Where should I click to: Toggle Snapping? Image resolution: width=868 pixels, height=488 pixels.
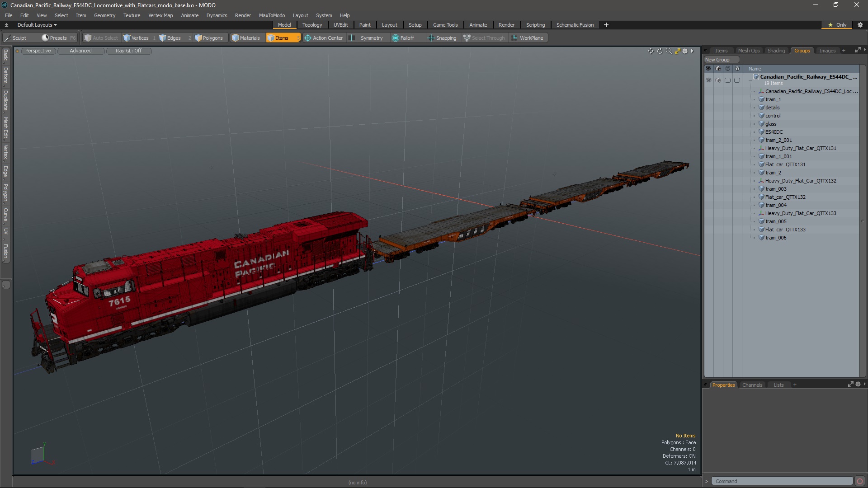click(x=442, y=38)
